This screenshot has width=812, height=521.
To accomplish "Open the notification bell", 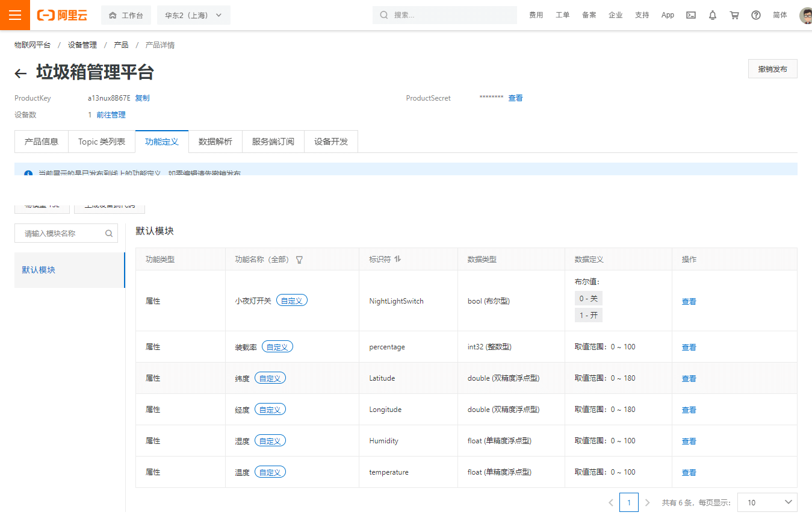I will coord(713,15).
